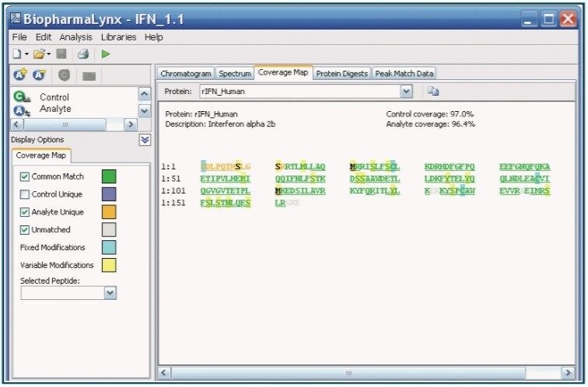Click sample list scroll up arrow
Screen dimensions: 588x387
pos(145,94)
